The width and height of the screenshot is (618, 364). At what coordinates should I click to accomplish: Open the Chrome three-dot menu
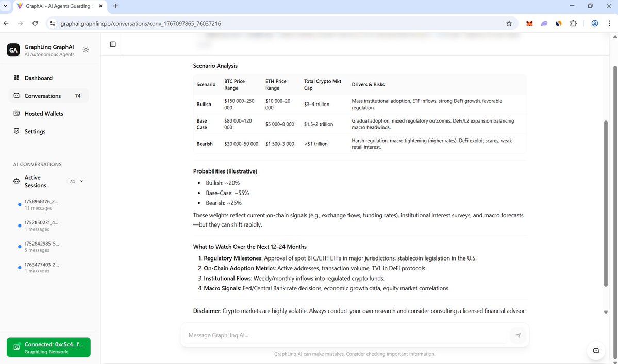(609, 23)
